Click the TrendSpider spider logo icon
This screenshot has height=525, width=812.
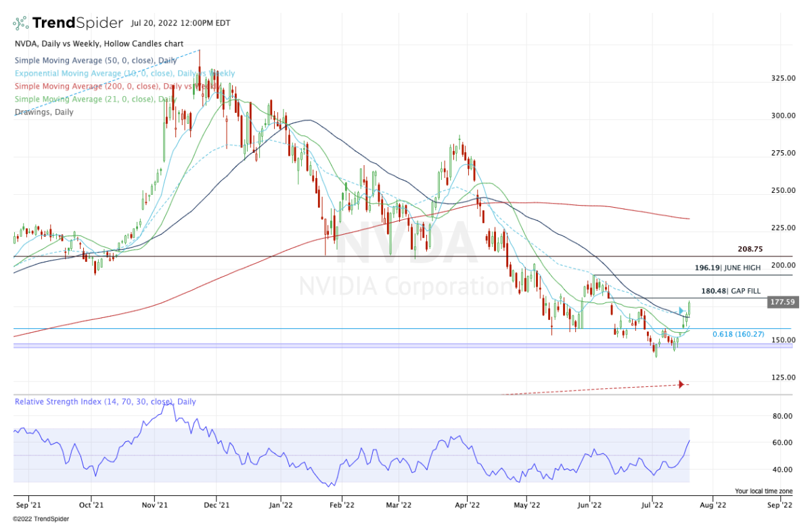point(21,23)
